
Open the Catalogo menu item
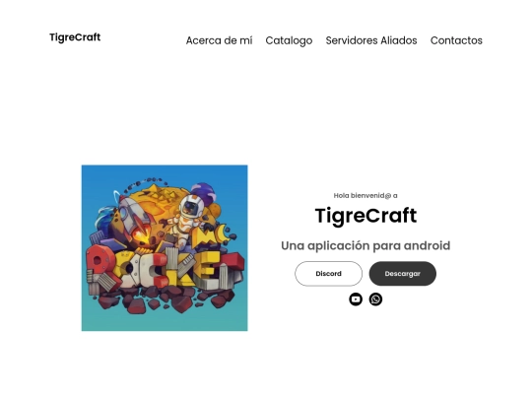click(x=289, y=40)
